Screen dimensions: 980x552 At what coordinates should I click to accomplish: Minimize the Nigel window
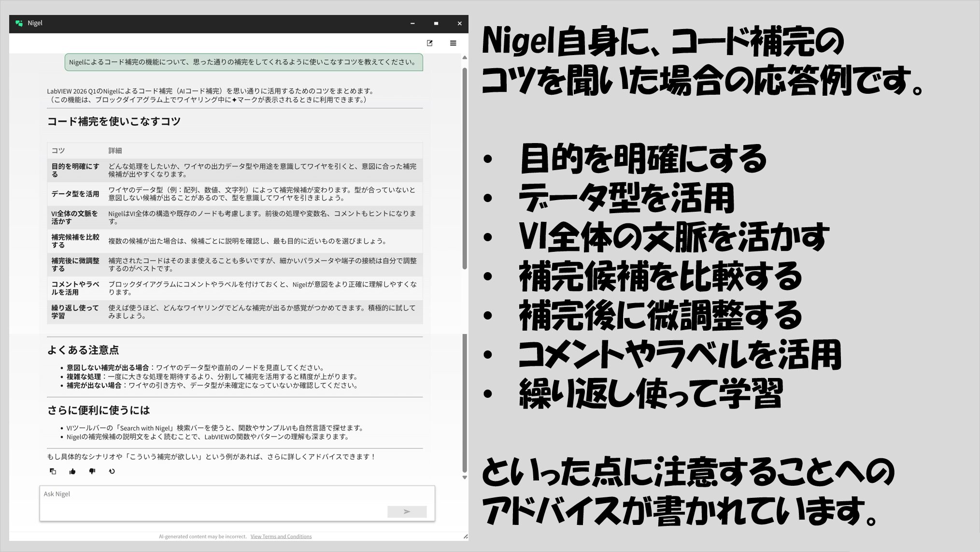[x=412, y=23]
